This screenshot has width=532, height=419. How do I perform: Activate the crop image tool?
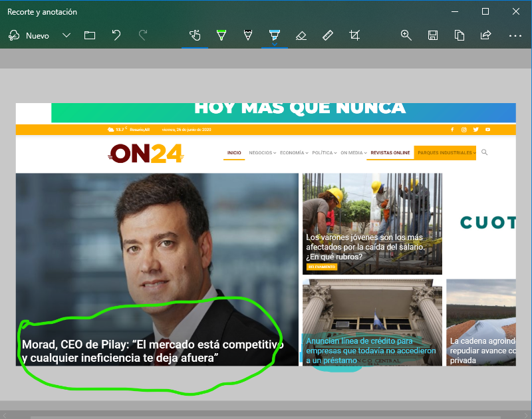click(x=354, y=35)
